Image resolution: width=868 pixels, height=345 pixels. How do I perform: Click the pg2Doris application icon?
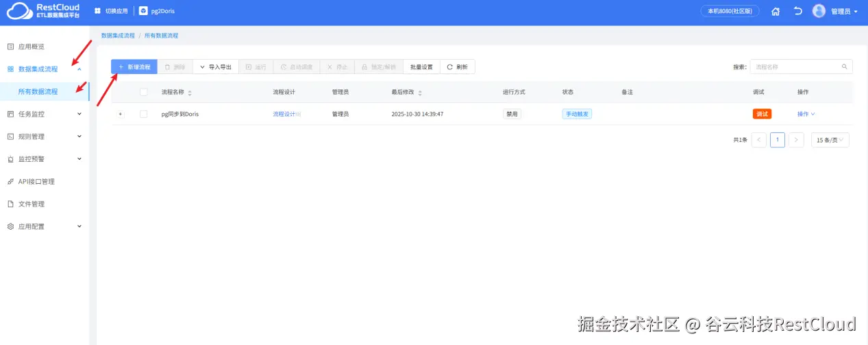(143, 11)
